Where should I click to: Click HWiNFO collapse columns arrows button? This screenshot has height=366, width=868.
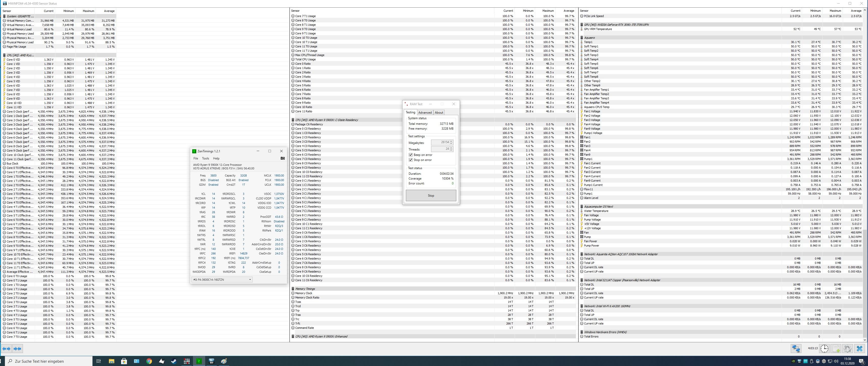[18, 348]
